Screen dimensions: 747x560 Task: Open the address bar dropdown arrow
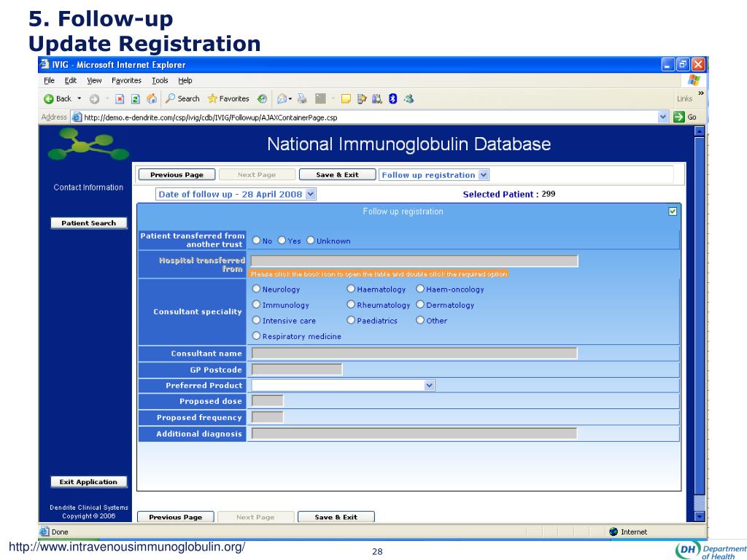tap(662, 117)
